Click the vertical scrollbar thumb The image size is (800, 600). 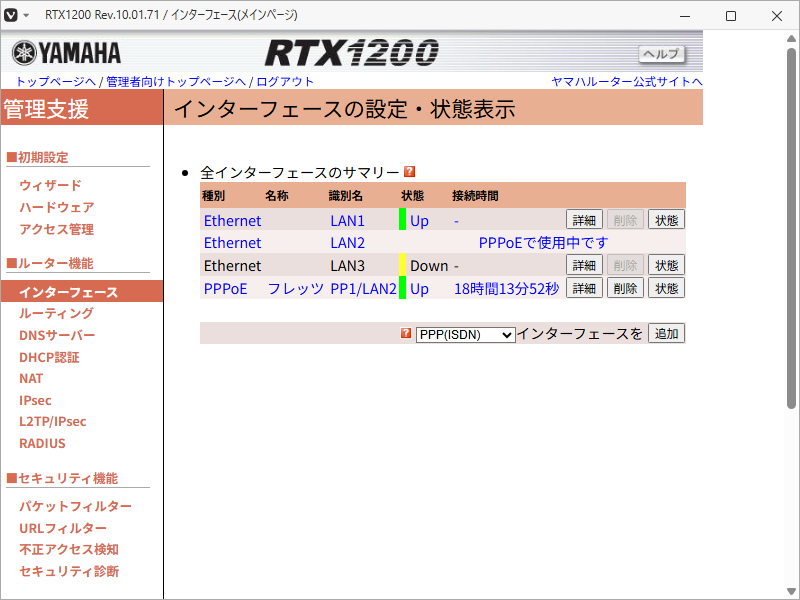(x=791, y=229)
